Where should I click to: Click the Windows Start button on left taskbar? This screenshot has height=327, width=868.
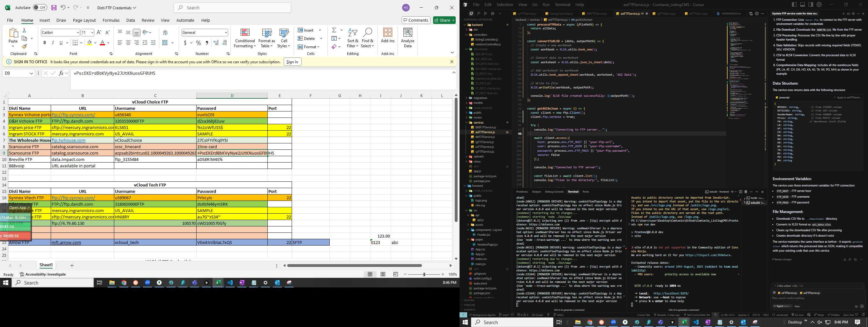pos(6,283)
